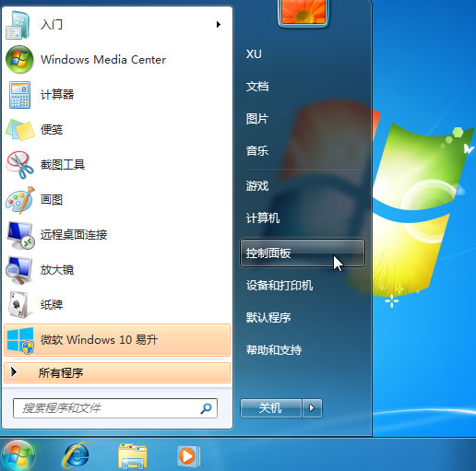Image resolution: width=476 pixels, height=471 pixels.
Task: Click the 关机 shut down button
Action: coord(270,408)
